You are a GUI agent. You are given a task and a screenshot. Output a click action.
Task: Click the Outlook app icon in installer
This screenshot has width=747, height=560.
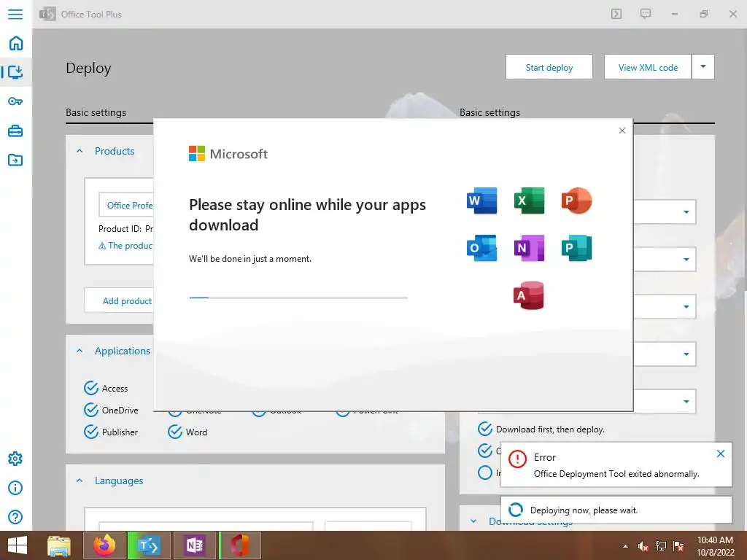tap(481, 248)
